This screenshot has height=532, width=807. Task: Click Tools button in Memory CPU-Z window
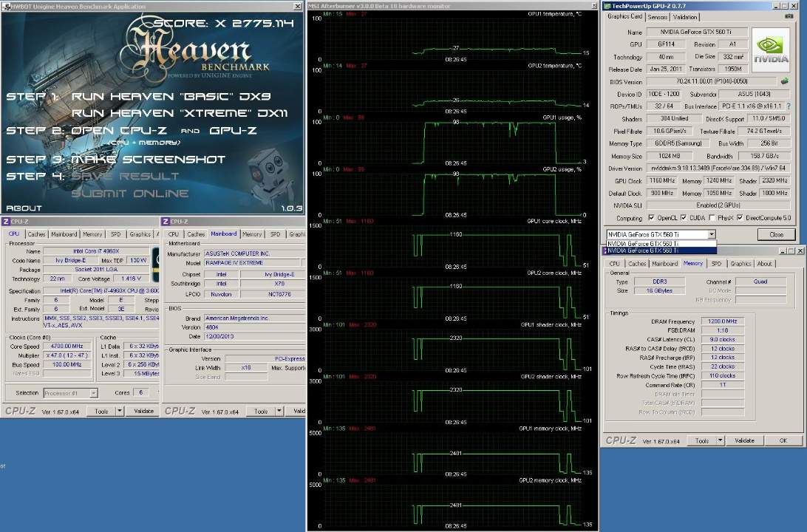click(702, 440)
